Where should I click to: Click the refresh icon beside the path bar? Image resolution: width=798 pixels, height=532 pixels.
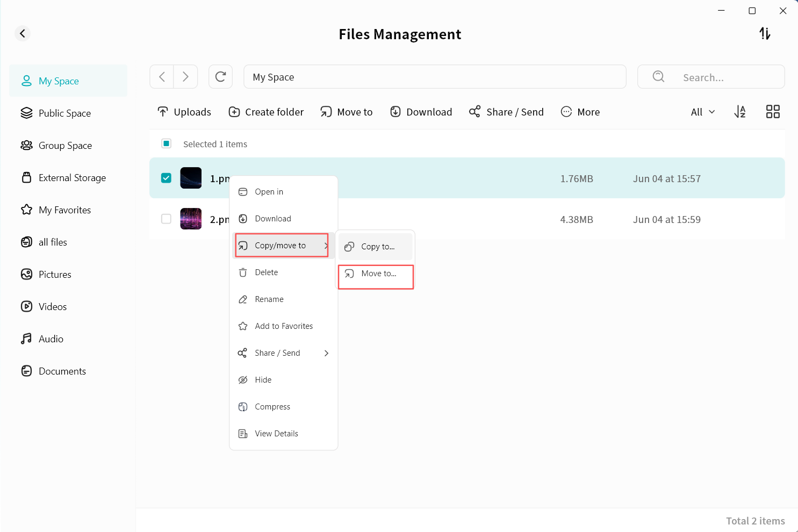coord(220,77)
